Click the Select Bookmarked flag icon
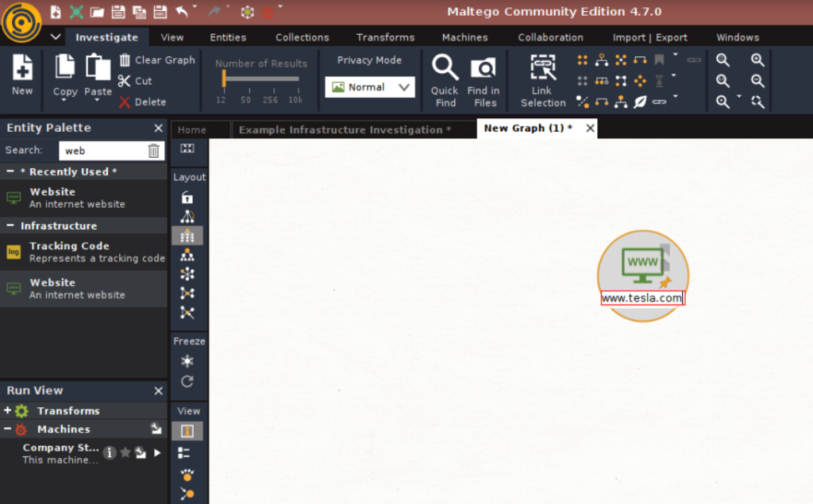This screenshot has width=813, height=504. [659, 60]
